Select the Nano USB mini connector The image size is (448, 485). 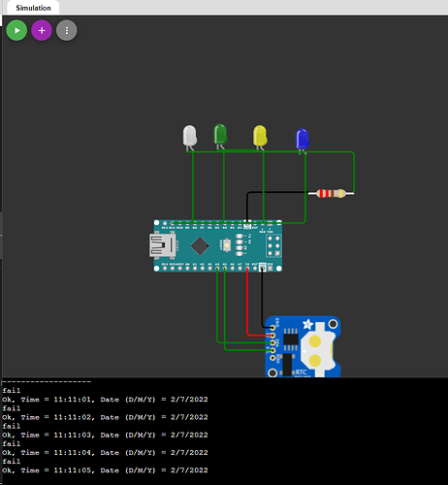162,245
